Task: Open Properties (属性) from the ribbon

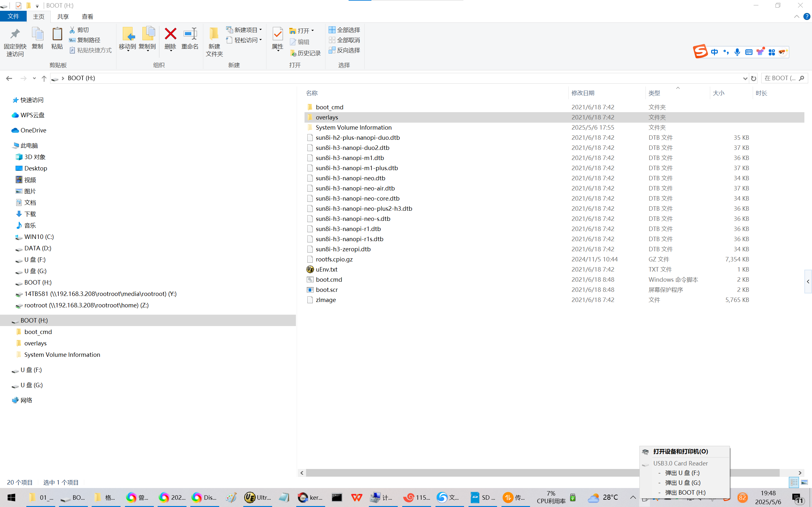Action: 278,34
